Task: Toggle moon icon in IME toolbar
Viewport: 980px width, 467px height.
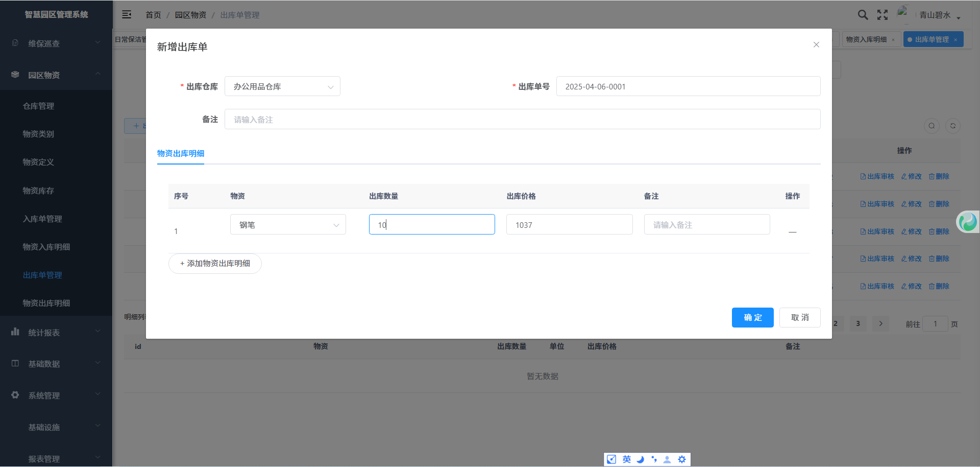Action: click(641, 459)
